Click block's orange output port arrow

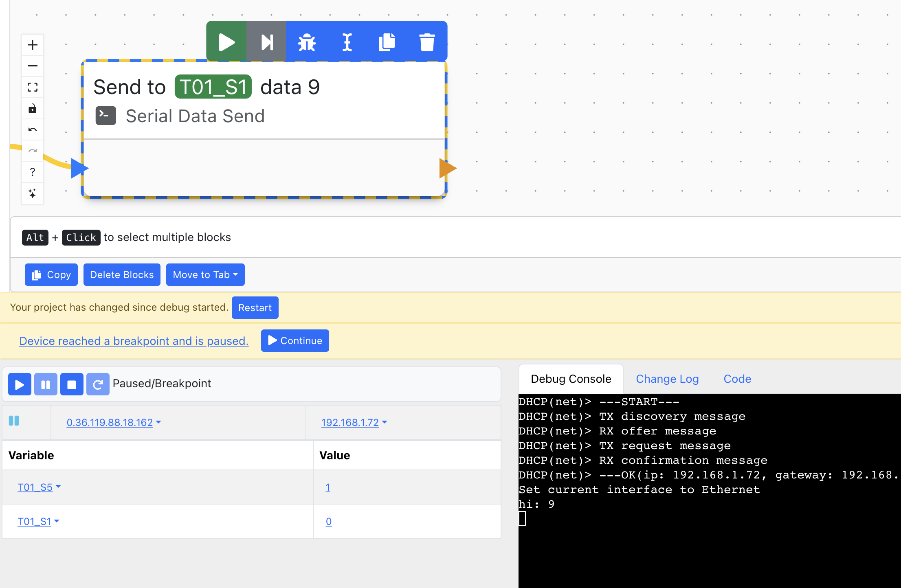pyautogui.click(x=448, y=168)
